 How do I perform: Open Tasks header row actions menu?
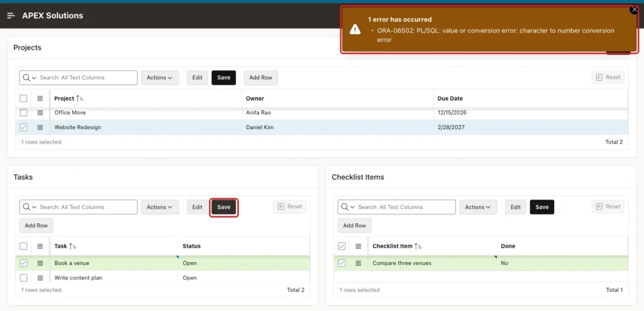point(40,246)
